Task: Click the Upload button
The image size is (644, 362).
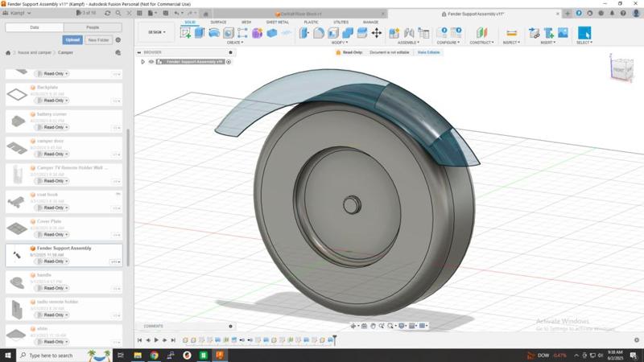Action: tap(72, 39)
